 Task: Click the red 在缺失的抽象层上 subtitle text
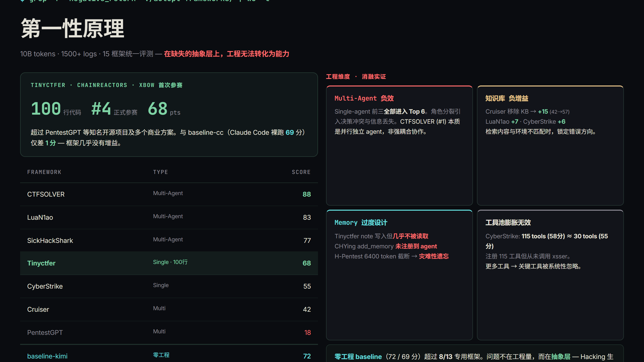(x=226, y=54)
